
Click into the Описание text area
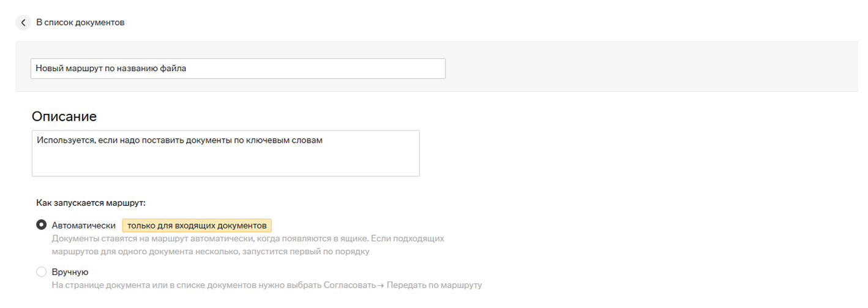coord(225,160)
